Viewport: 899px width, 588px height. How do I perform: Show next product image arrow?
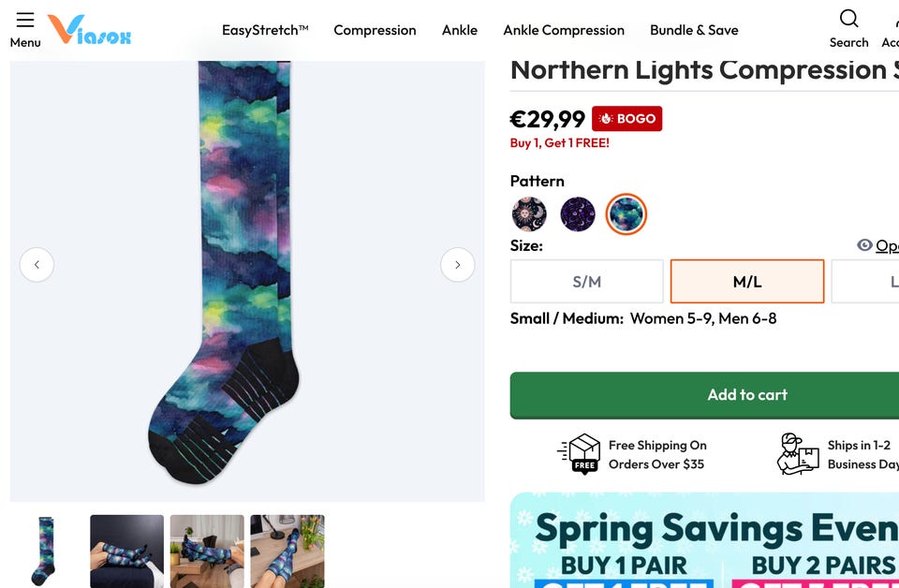click(457, 265)
